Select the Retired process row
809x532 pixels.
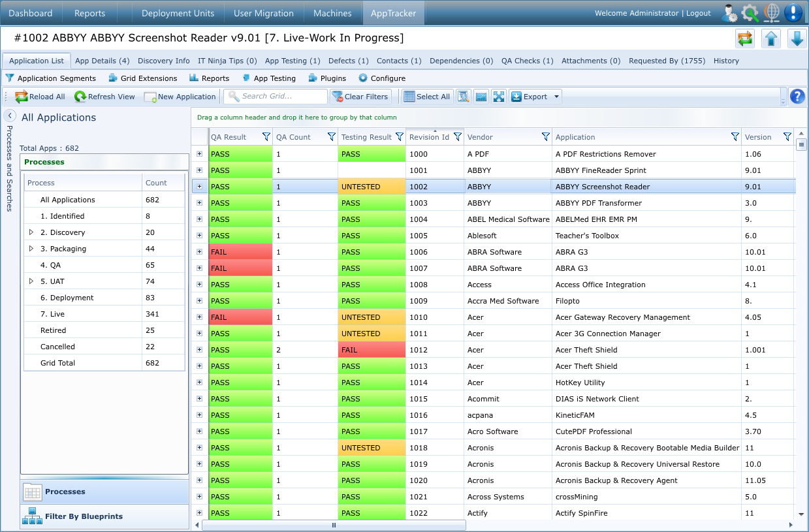coord(104,330)
